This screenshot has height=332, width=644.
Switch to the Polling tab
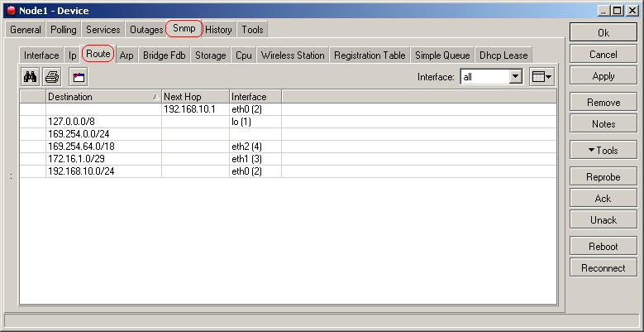click(64, 30)
